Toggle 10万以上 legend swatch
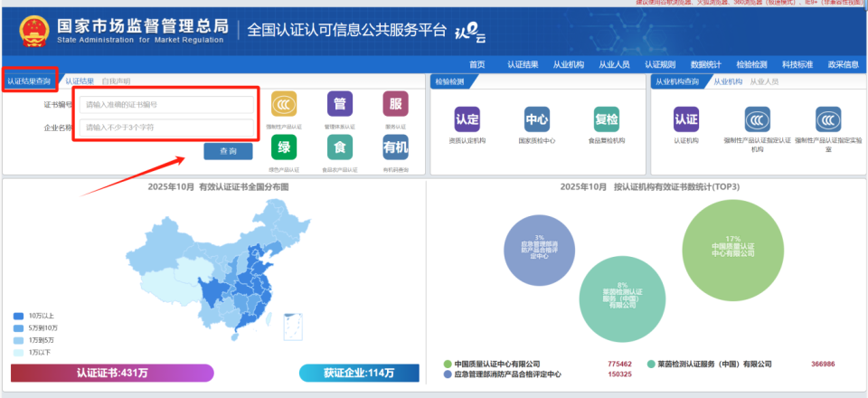This screenshot has width=868, height=398. point(18,316)
